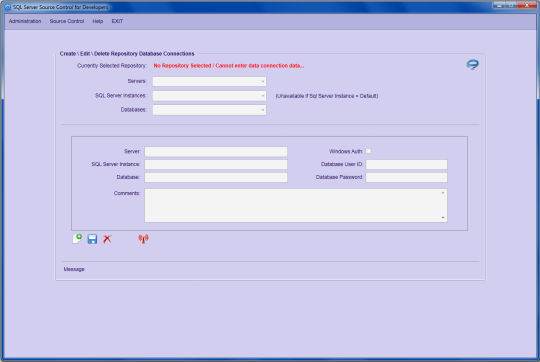540x362 pixels.
Task: Maximize the application window
Action: (511, 5)
